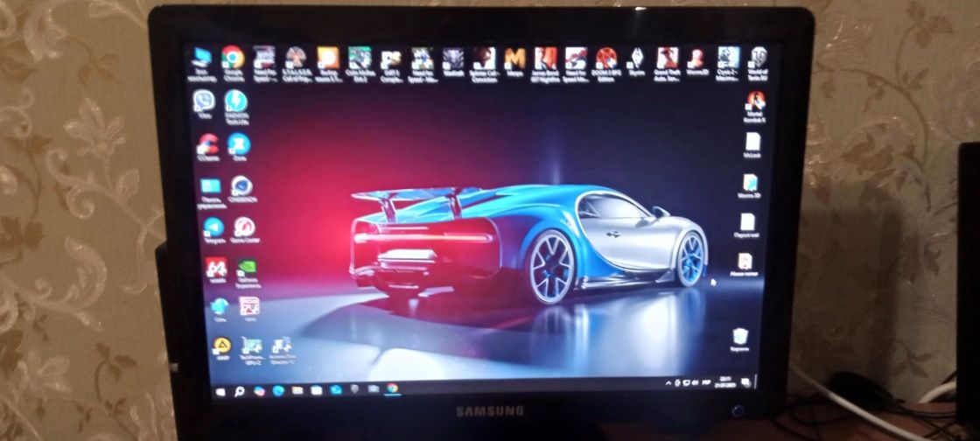Launch DOOM 3 BFG Edition shortcut
The width and height of the screenshot is (980, 441).
click(x=605, y=63)
